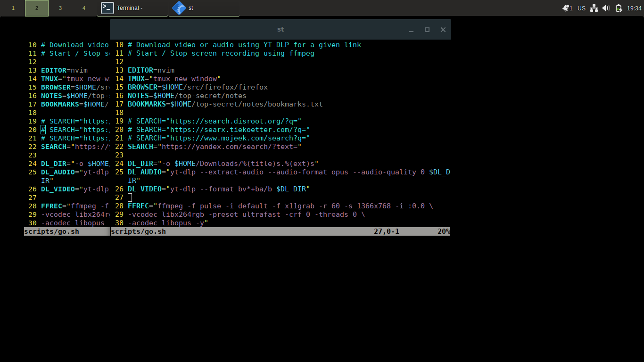
Task: Close the st window
Action: click(443, 30)
